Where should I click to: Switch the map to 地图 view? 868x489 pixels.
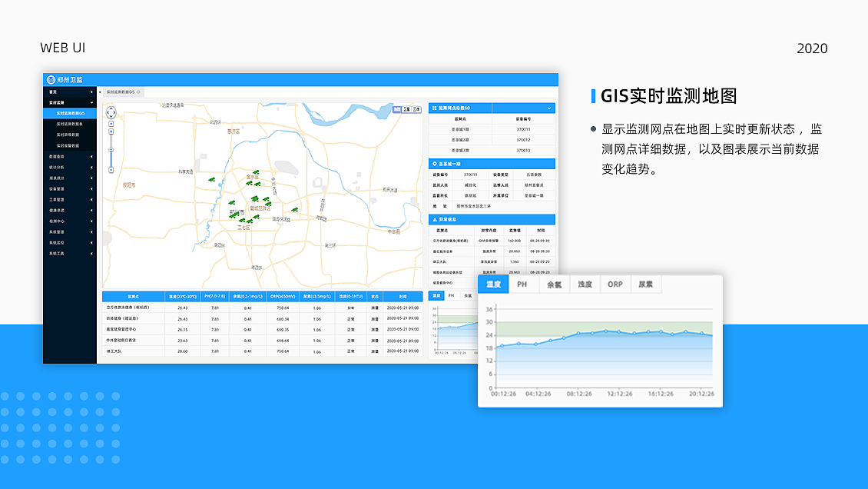[397, 109]
